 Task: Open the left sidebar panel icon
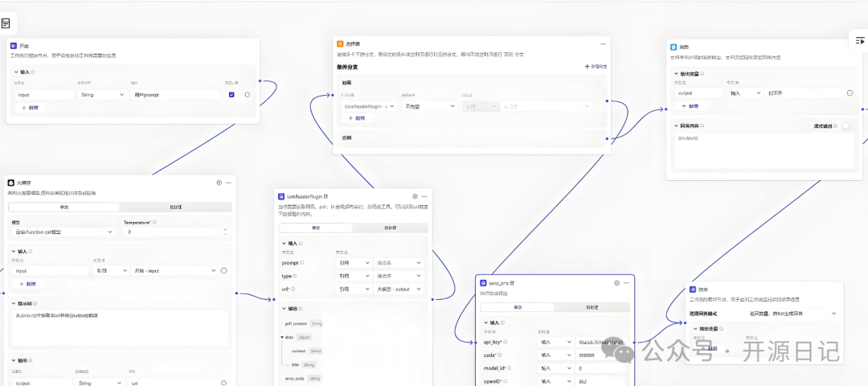pos(6,24)
